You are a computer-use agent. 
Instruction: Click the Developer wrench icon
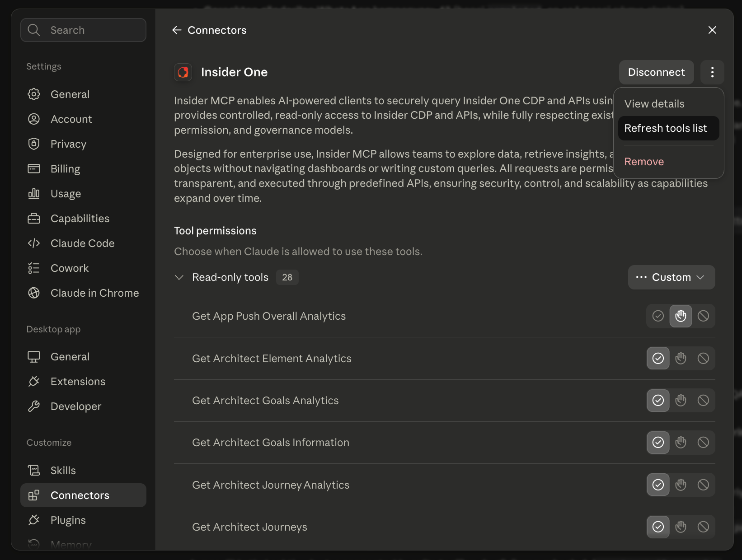(34, 406)
